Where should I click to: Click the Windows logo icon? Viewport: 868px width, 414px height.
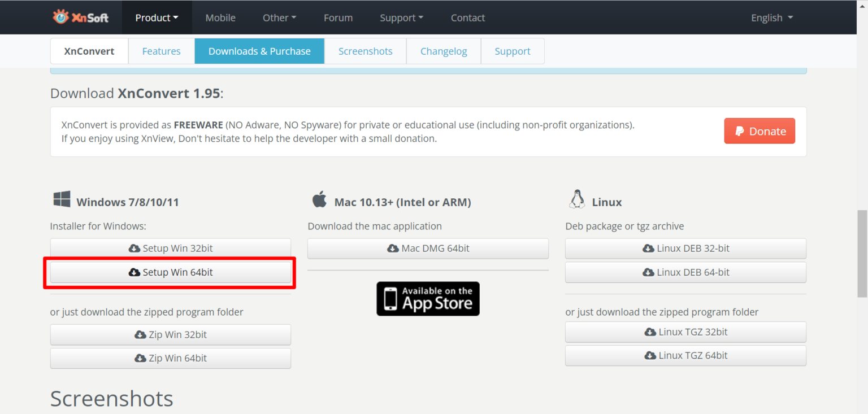[62, 199]
